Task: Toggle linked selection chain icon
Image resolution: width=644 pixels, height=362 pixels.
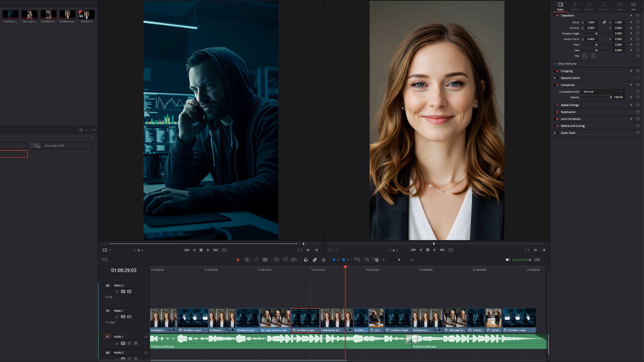Action: click(x=315, y=260)
